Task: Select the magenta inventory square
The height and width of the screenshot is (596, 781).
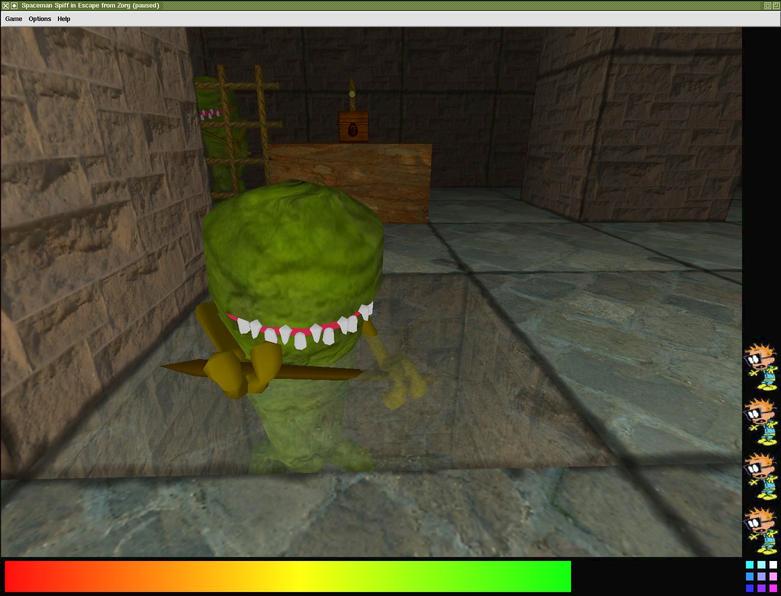Action: (x=773, y=588)
